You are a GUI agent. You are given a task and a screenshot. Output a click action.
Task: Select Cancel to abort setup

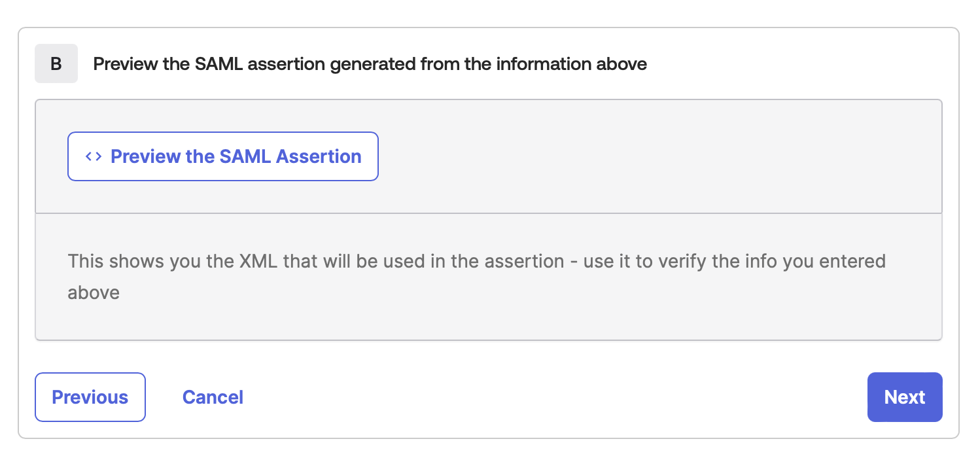[213, 397]
